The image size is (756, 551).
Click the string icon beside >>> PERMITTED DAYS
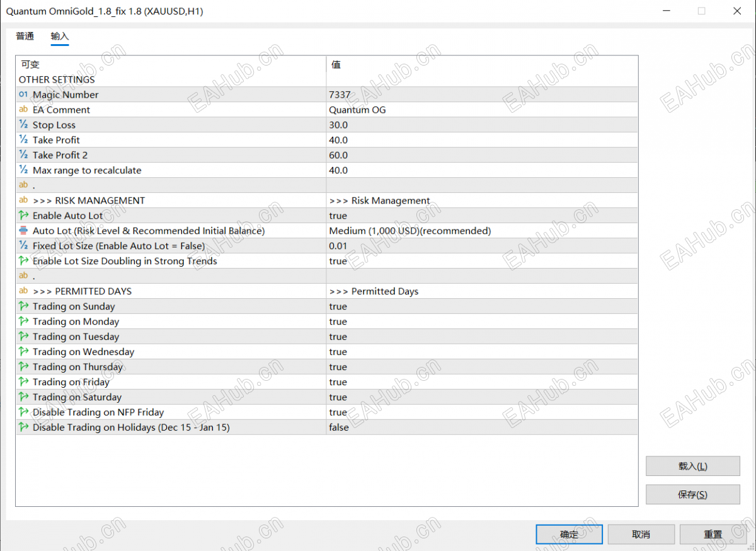23,291
